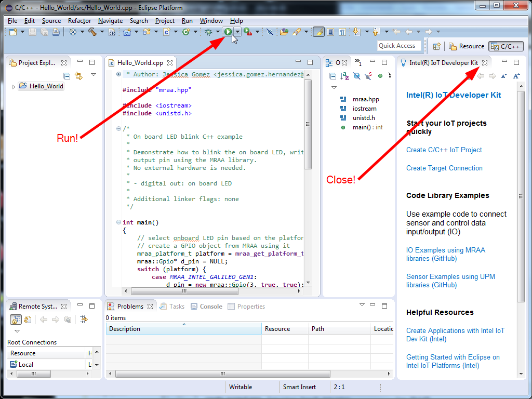Switch to the Tasks tab
The image size is (532, 399).
point(172,307)
